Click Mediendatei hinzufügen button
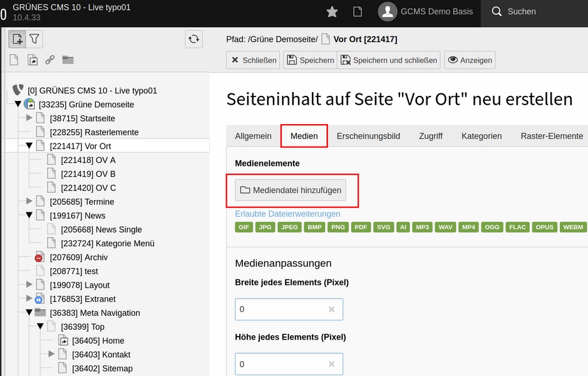588x376 pixels. [291, 191]
